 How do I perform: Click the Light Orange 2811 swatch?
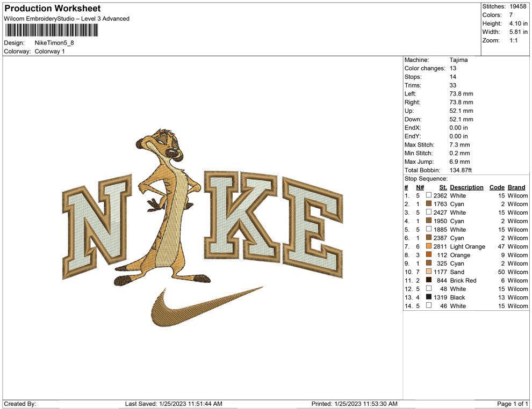pyautogui.click(x=429, y=246)
